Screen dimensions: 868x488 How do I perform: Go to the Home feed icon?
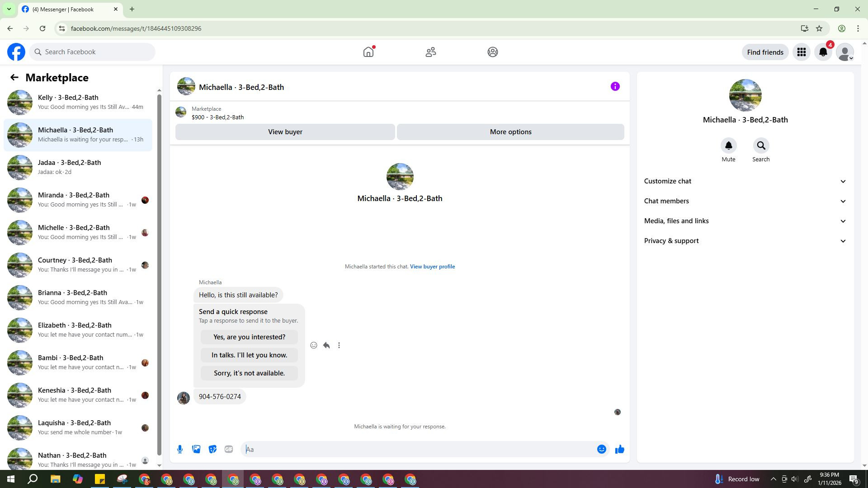[x=368, y=52]
